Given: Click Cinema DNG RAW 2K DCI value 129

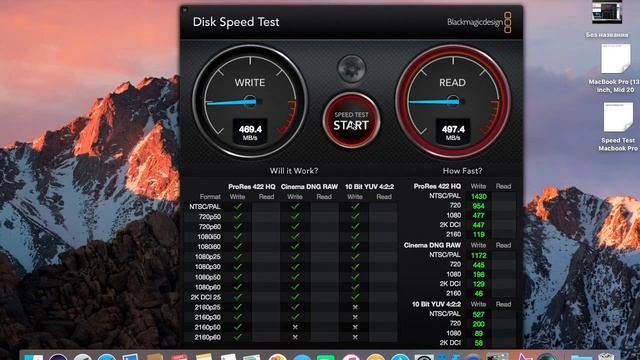Looking at the screenshot, I should coord(479,284).
